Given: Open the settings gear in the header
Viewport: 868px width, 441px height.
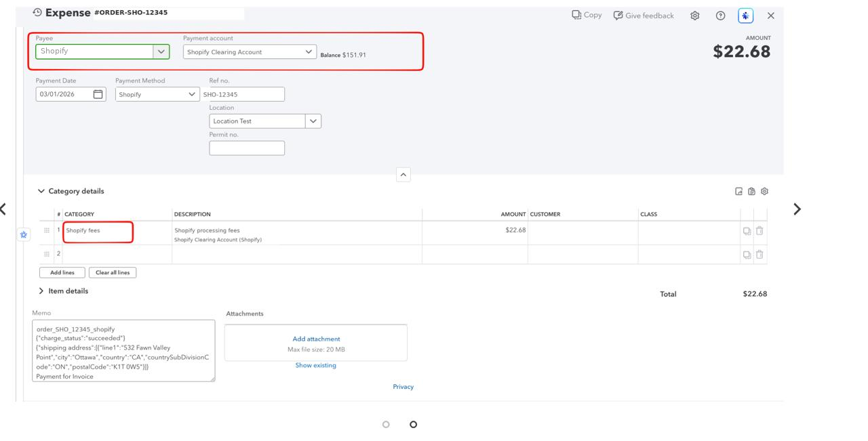Looking at the screenshot, I should click(x=695, y=16).
